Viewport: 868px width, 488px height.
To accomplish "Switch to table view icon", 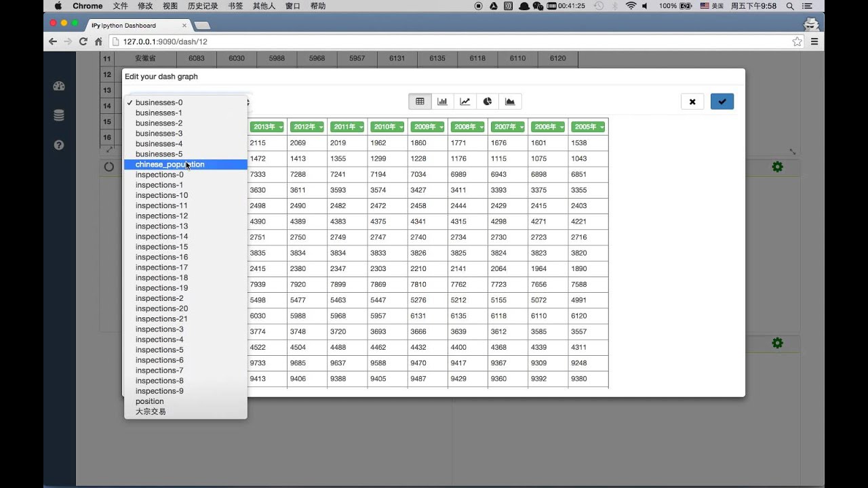I will click(x=420, y=102).
